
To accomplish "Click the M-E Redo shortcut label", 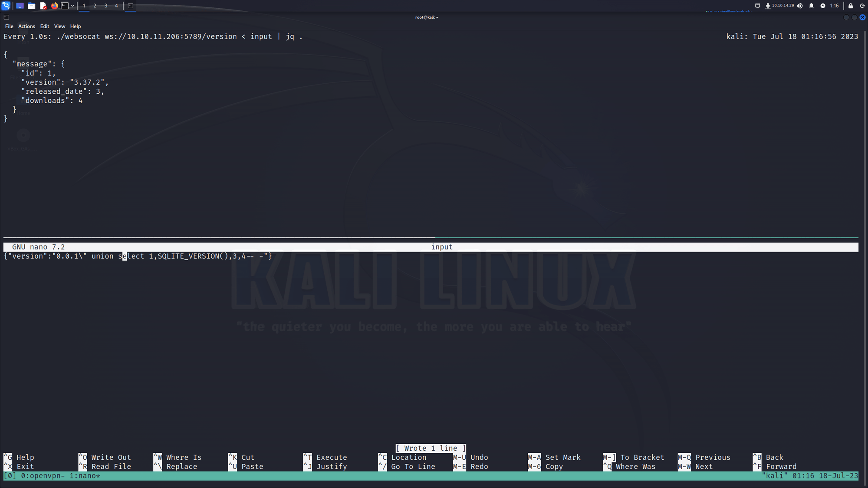I will click(470, 466).
